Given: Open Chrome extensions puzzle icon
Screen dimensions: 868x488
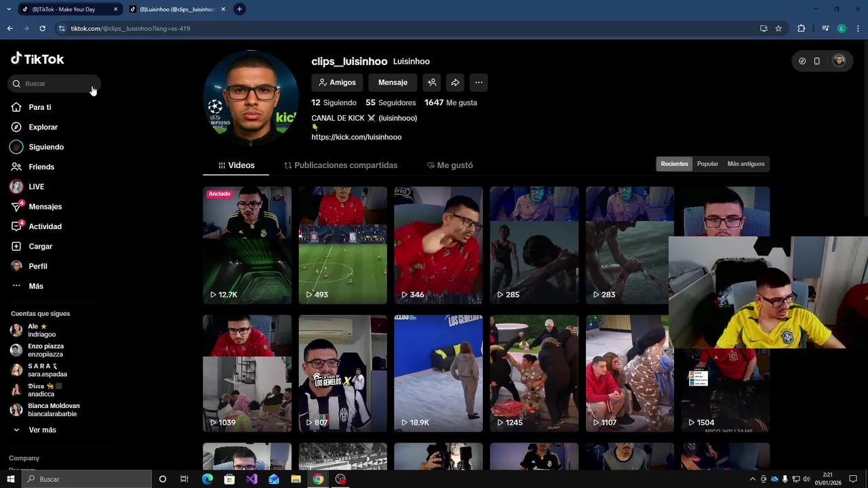Looking at the screenshot, I should [801, 28].
